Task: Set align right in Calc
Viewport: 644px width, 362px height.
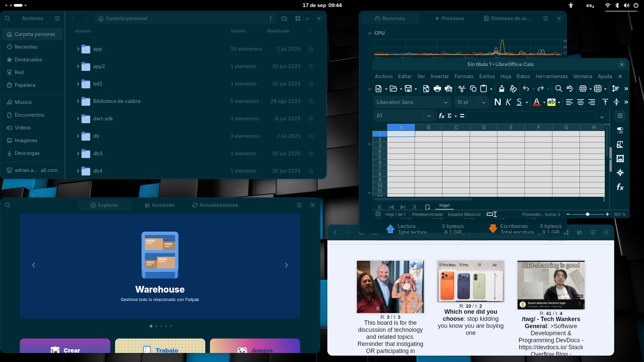Action: 592,102
